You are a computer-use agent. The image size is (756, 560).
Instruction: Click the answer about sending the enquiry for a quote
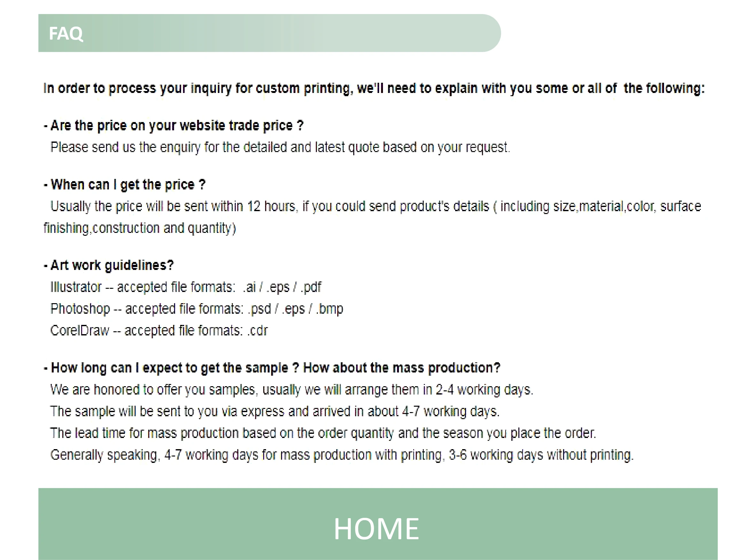coord(280,148)
